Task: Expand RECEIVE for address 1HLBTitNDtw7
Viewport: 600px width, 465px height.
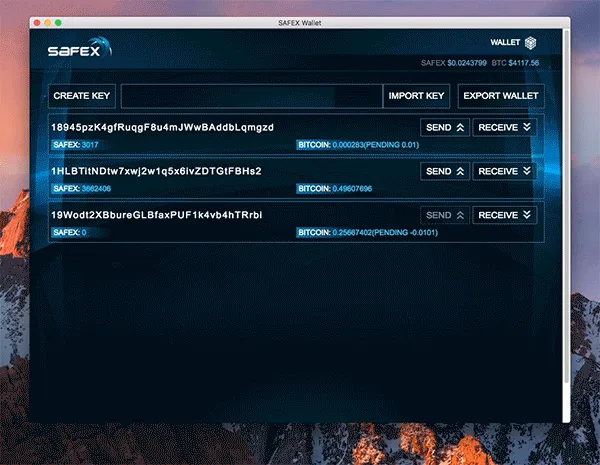Action: pyautogui.click(x=504, y=171)
